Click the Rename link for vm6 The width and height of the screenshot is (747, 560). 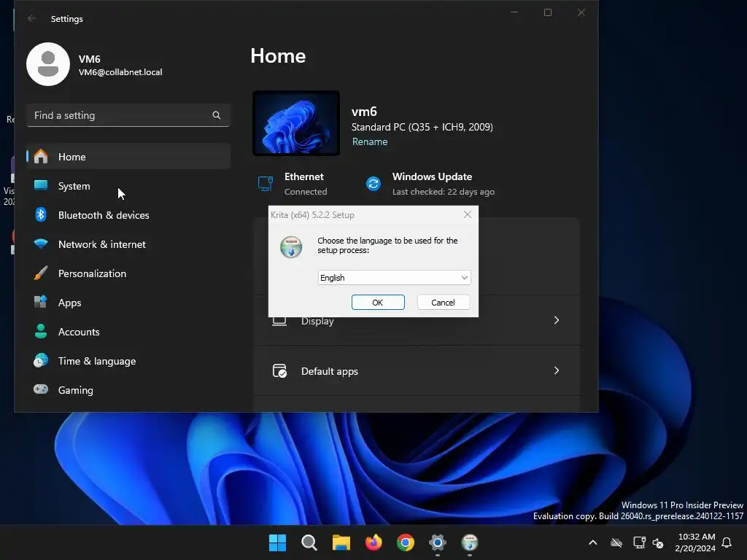(x=370, y=142)
